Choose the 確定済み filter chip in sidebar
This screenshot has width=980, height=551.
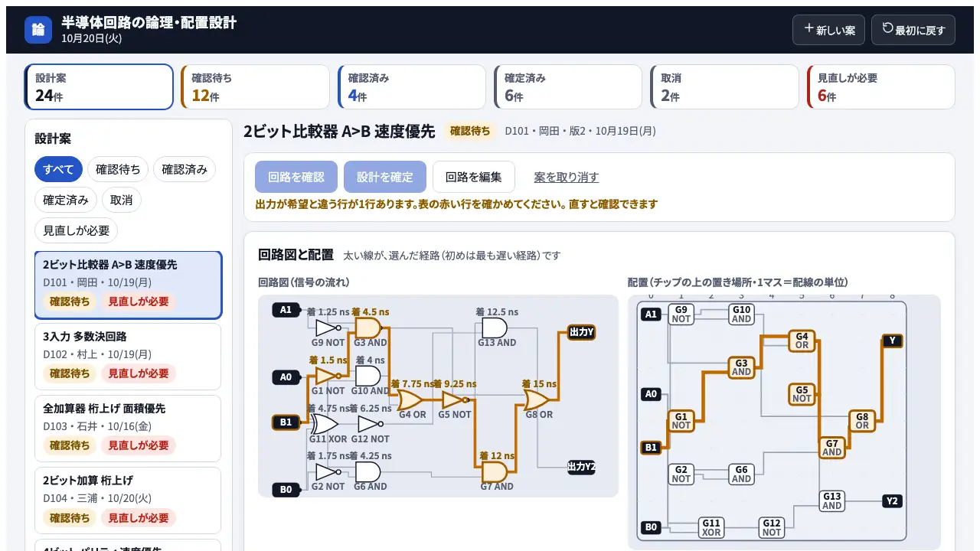pyautogui.click(x=65, y=200)
